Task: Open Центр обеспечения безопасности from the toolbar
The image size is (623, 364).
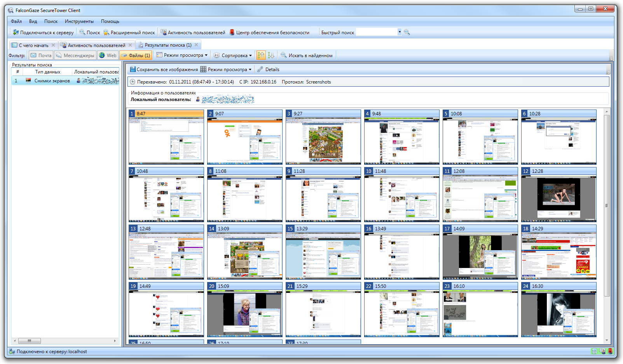Action: [269, 33]
